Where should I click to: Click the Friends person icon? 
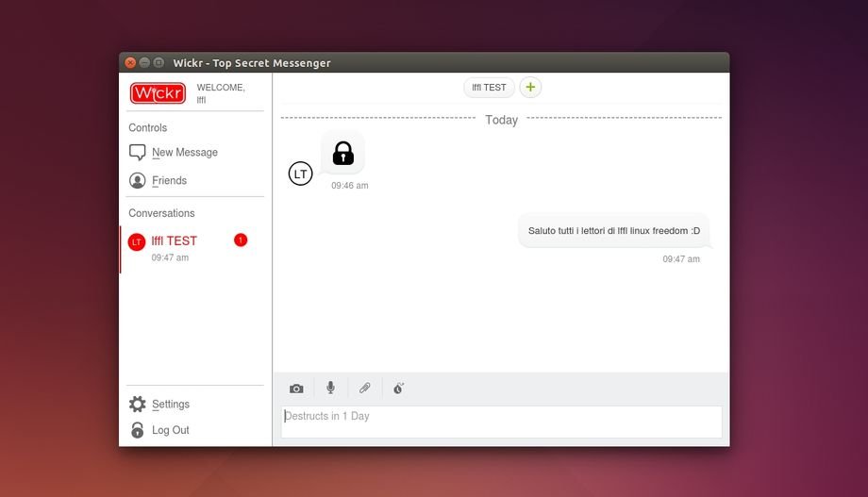pos(138,180)
